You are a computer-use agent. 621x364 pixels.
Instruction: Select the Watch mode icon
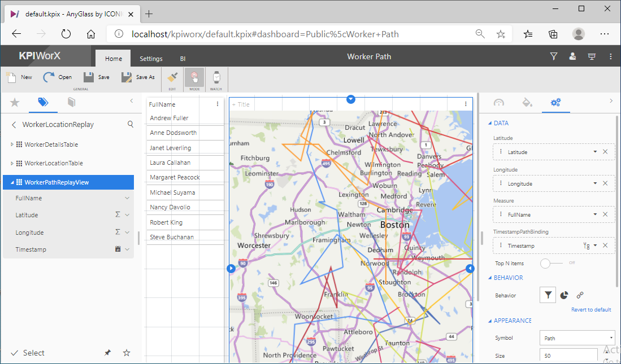click(216, 77)
